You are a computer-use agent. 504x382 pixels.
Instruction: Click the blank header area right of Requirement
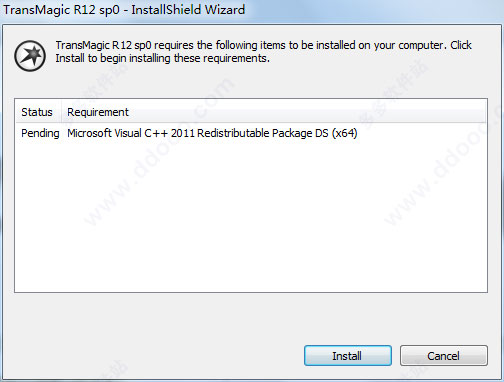pos(307,112)
